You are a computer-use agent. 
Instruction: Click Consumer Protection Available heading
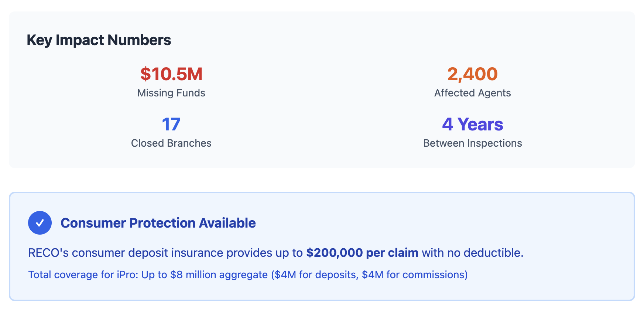(x=158, y=223)
